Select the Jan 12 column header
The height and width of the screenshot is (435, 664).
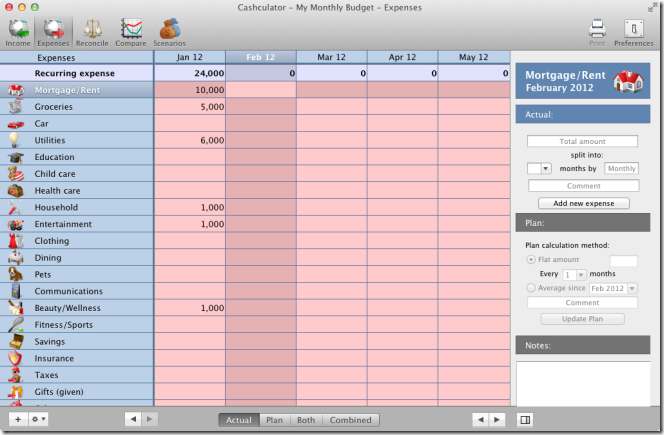tap(190, 57)
